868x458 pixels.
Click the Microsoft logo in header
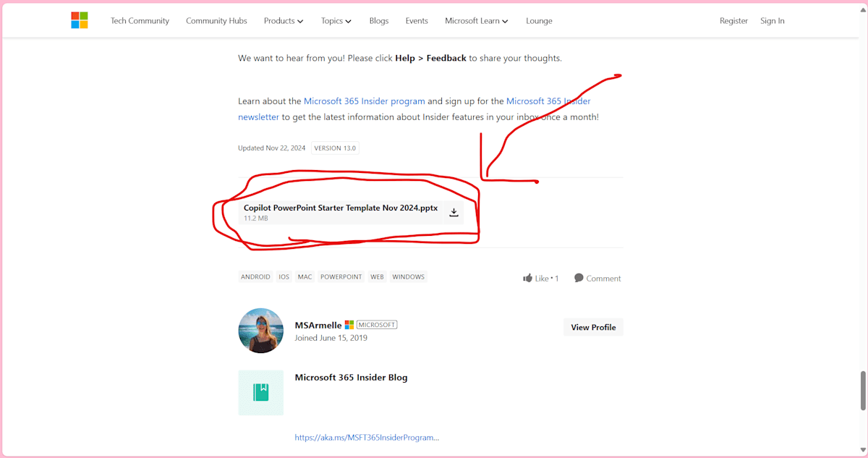pyautogui.click(x=80, y=20)
